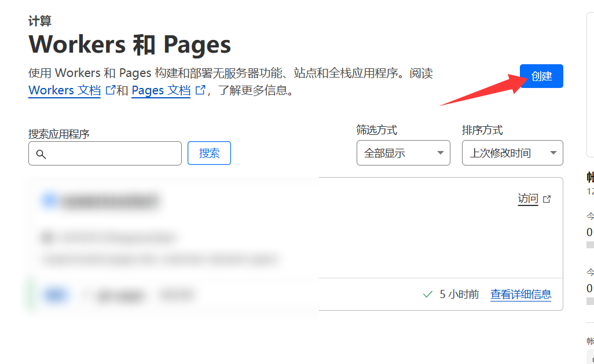
Task: Click external-link icon after Pages 文档
Action: pos(200,90)
